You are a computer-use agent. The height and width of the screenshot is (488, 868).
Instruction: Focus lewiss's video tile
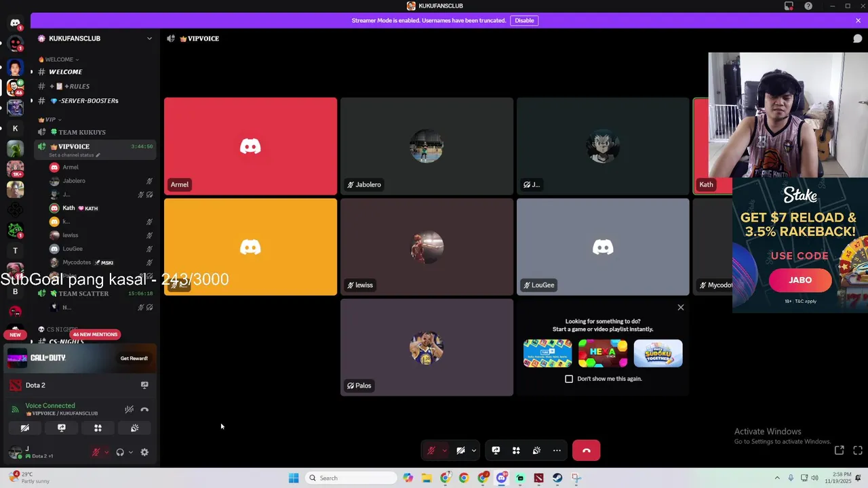(x=427, y=247)
